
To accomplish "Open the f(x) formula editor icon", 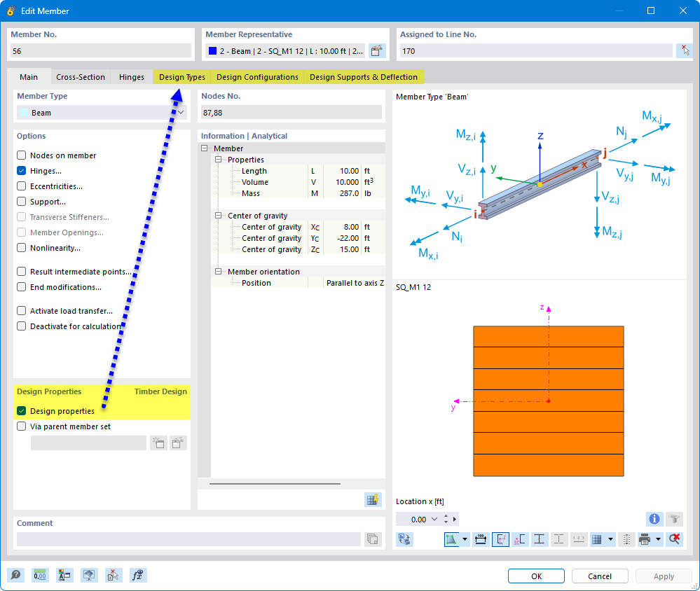I will [138, 575].
